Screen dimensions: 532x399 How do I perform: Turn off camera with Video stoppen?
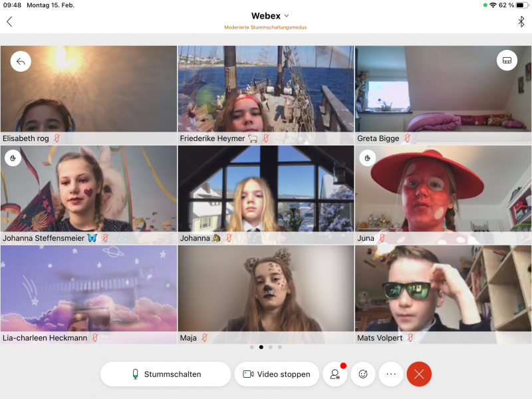277,374
